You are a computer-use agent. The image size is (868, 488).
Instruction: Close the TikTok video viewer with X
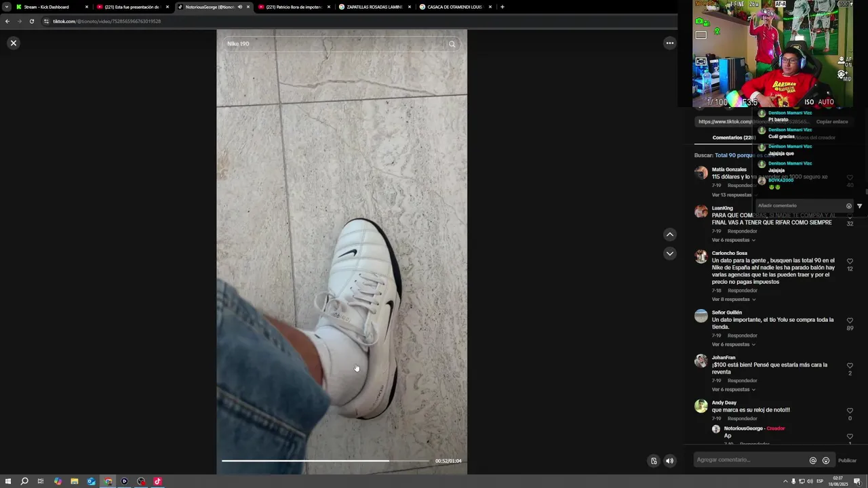(x=13, y=43)
